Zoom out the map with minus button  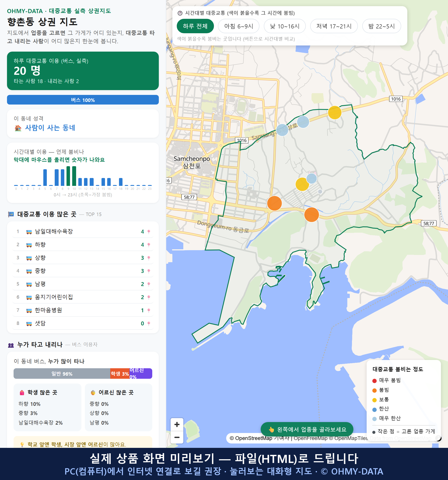177,437
